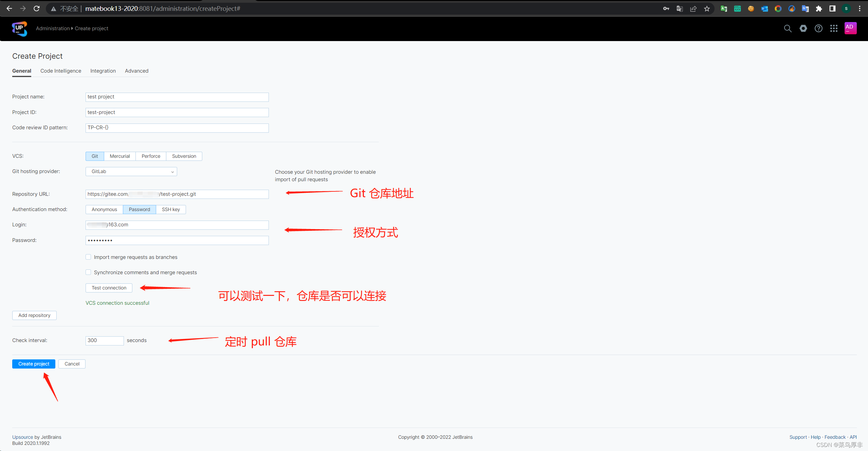Viewport: 868px width, 451px height.
Task: Switch to Code Intelligence tab
Action: (x=61, y=71)
